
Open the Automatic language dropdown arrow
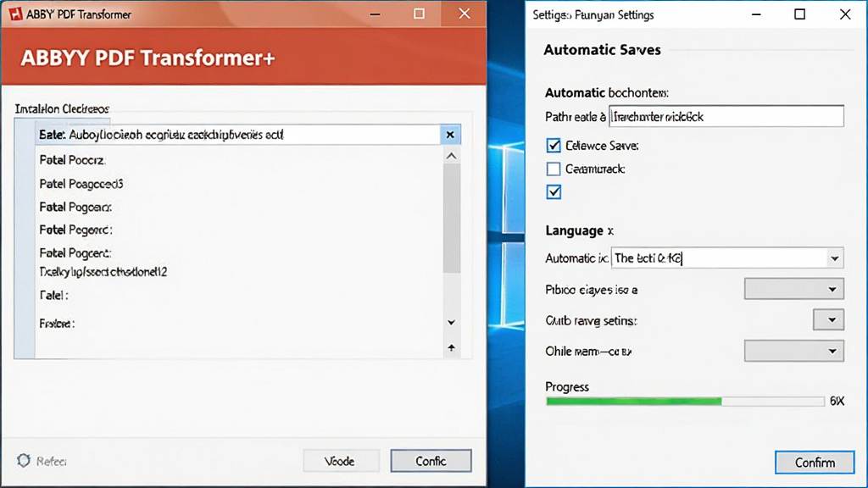coord(834,258)
